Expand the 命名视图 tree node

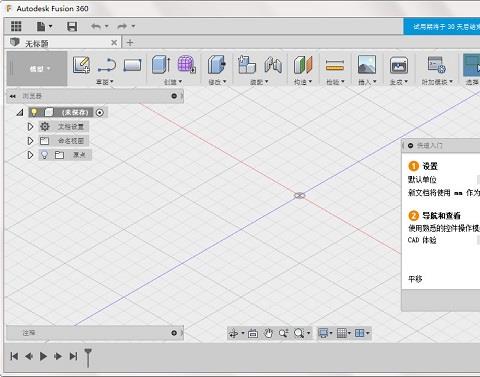(x=30, y=141)
